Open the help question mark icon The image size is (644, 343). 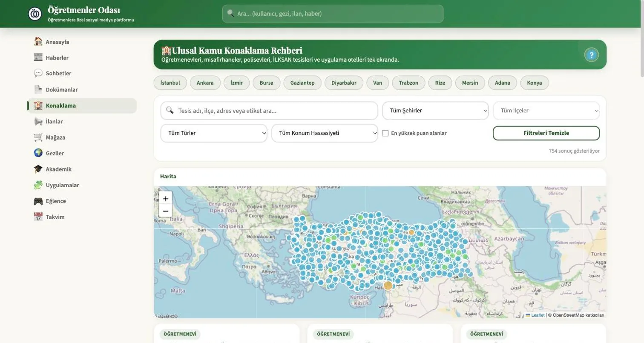tap(591, 55)
